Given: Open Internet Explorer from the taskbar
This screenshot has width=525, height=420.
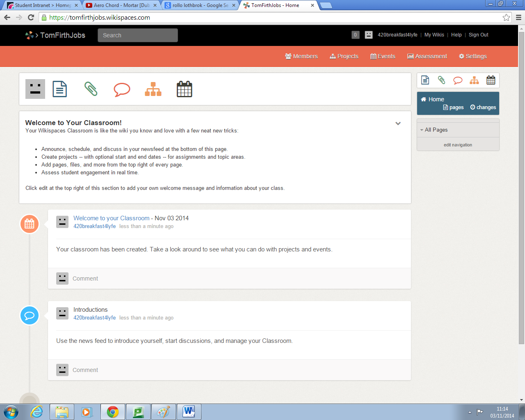Looking at the screenshot, I should click(x=37, y=412).
